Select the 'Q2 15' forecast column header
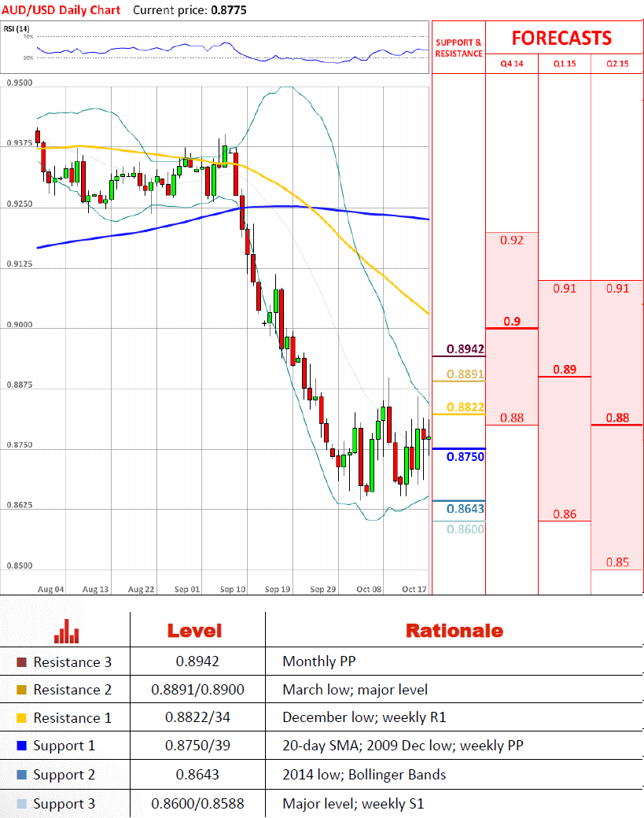The height and width of the screenshot is (818, 644). coord(617,64)
